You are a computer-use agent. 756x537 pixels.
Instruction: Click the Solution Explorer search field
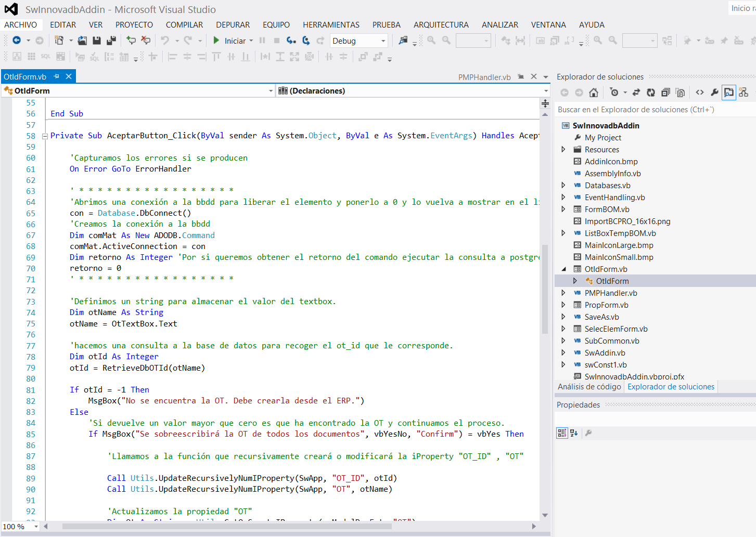[x=655, y=110]
